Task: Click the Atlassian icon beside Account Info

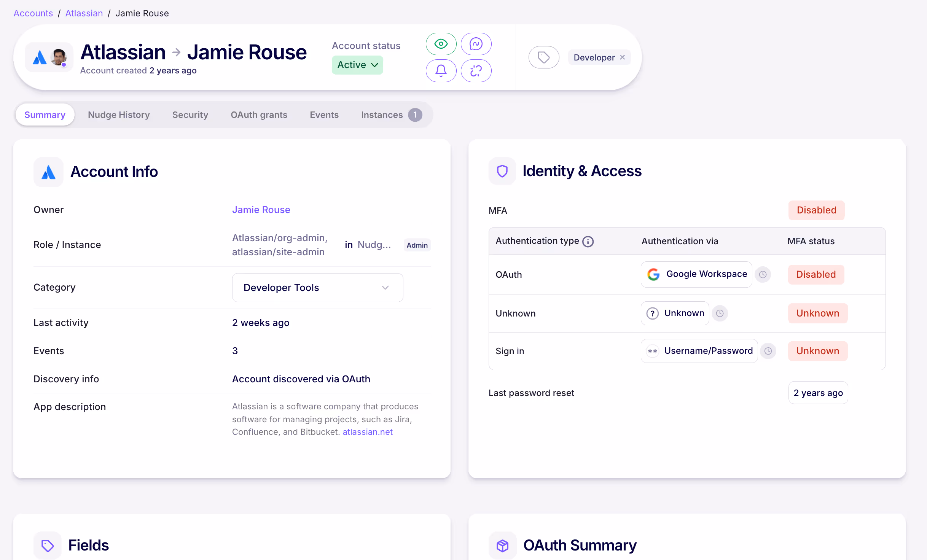Action: point(48,172)
